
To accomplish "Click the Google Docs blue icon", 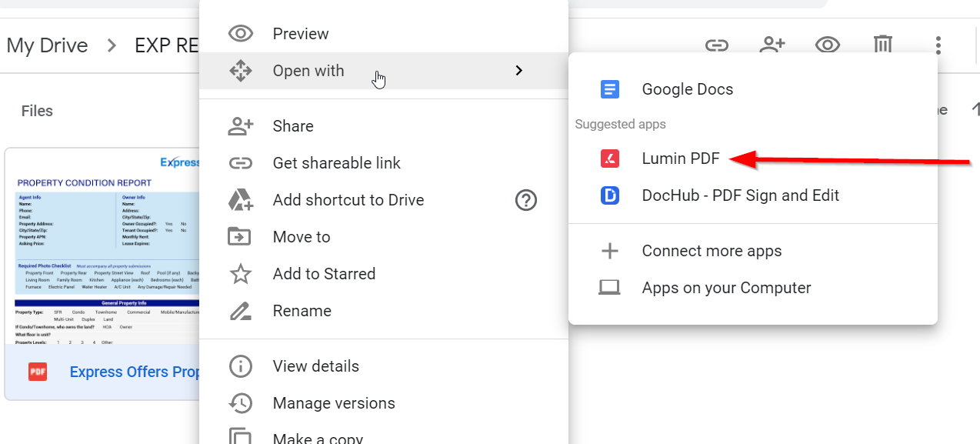I will click(x=610, y=89).
